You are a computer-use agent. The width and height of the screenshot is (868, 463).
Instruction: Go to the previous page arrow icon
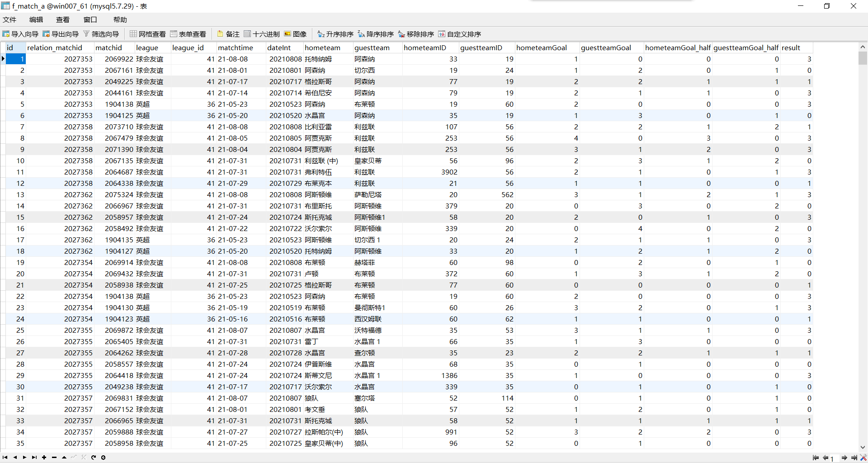[826, 458]
